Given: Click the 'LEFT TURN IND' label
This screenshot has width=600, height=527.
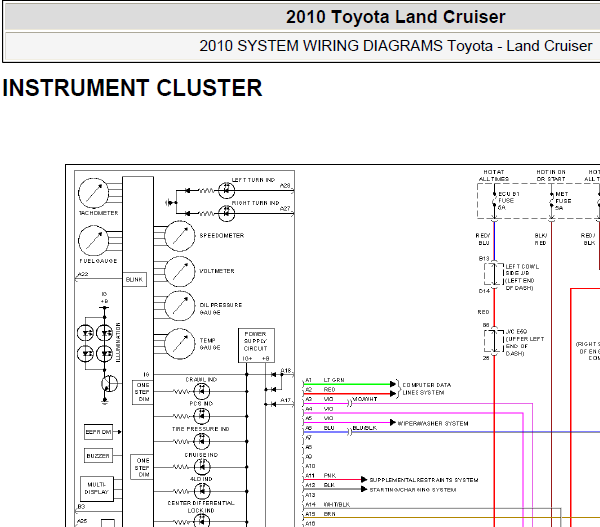Looking at the screenshot, I should click(x=253, y=180).
